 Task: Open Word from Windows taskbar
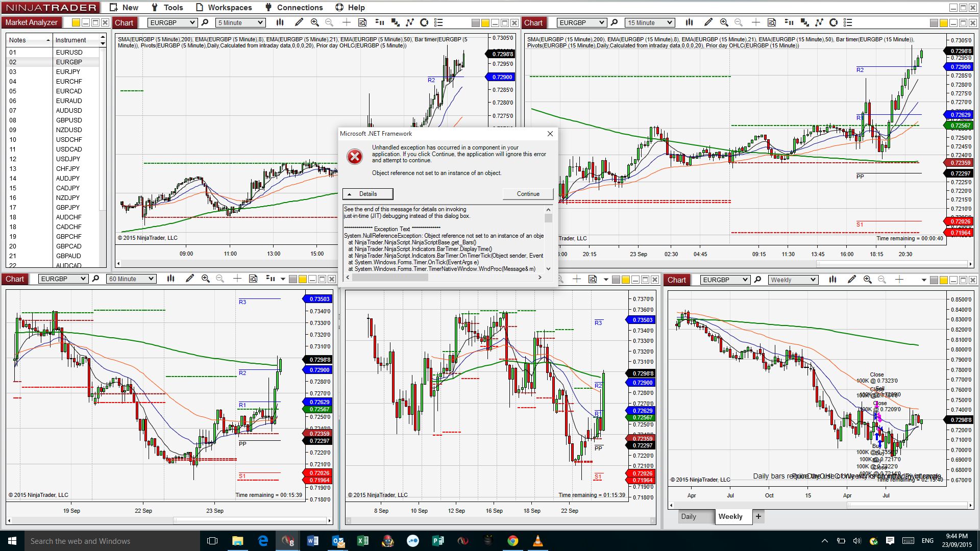(x=312, y=541)
